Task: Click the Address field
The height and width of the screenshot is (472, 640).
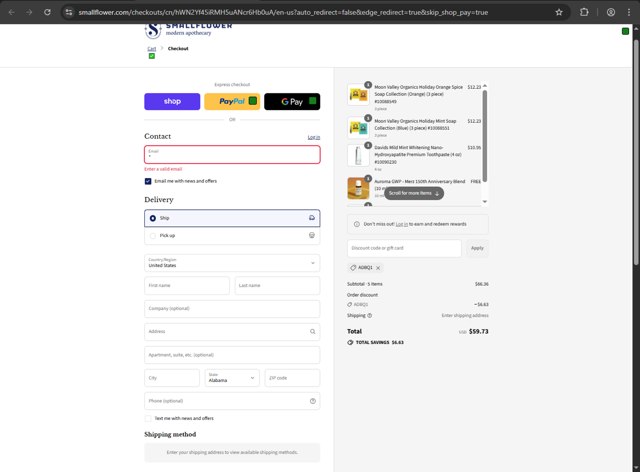Action: pos(232,332)
